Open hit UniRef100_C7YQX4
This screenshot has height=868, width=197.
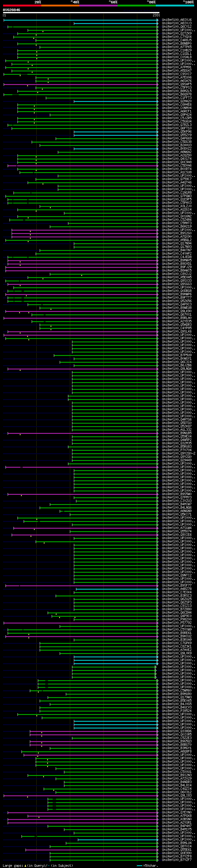tap(176, 37)
